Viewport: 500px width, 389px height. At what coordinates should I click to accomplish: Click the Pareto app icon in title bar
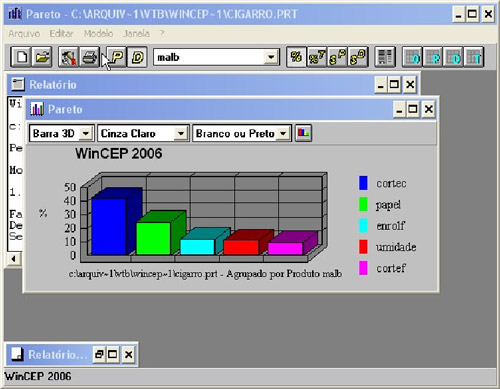[15, 14]
